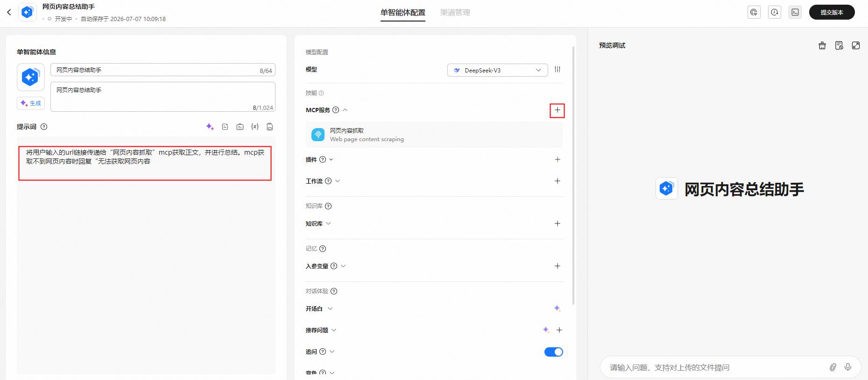Add a recommended question with plus icon
This screenshot has width=868, height=380.
coord(559,330)
